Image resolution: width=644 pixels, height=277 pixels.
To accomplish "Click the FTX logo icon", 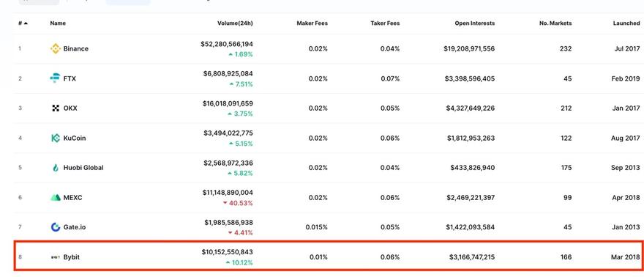I will tap(55, 78).
